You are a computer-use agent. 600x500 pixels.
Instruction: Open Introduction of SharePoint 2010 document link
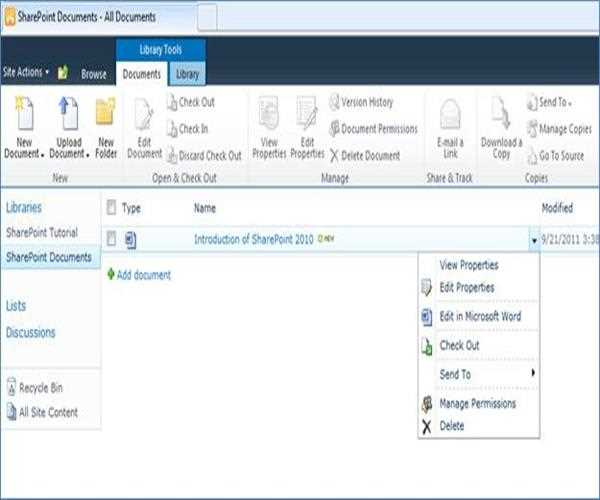[253, 240]
